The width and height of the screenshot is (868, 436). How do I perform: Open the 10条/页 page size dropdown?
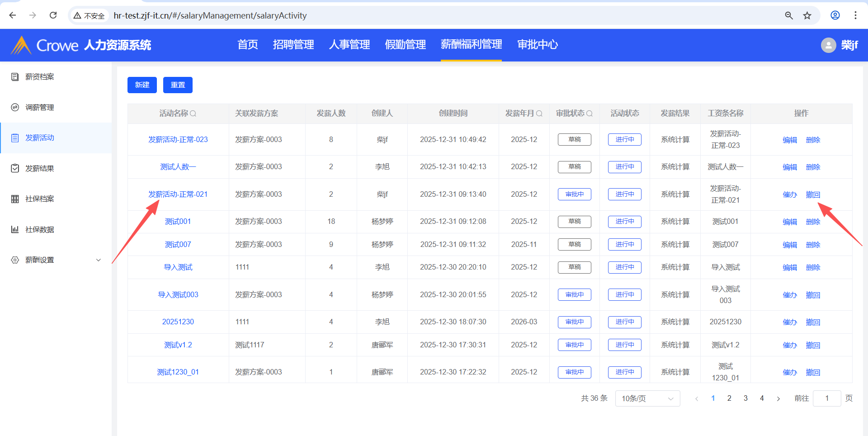pyautogui.click(x=647, y=398)
